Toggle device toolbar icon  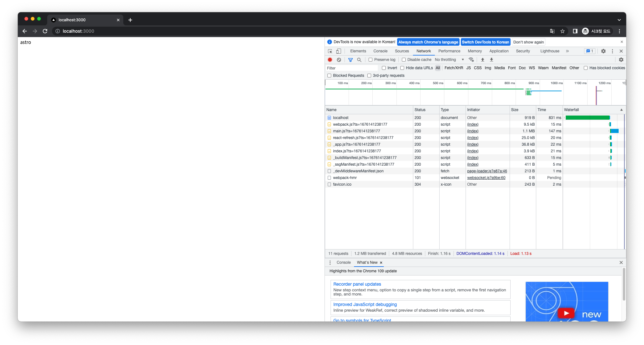coord(338,51)
